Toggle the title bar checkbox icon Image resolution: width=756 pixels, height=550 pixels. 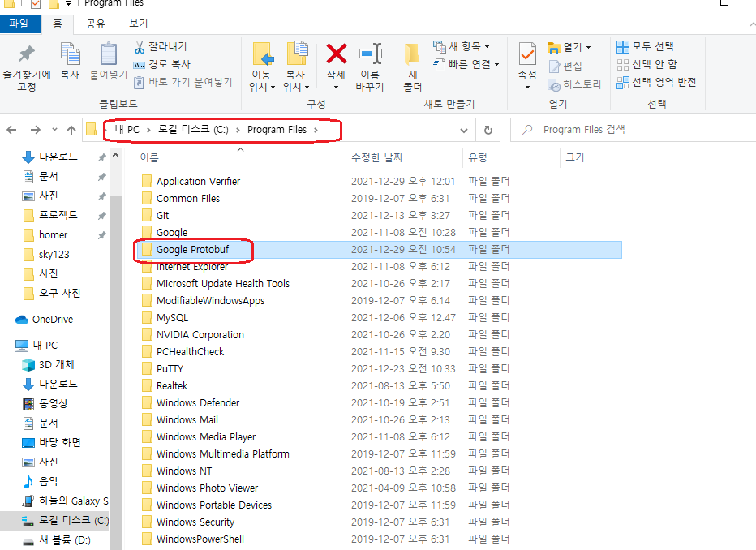35,4
